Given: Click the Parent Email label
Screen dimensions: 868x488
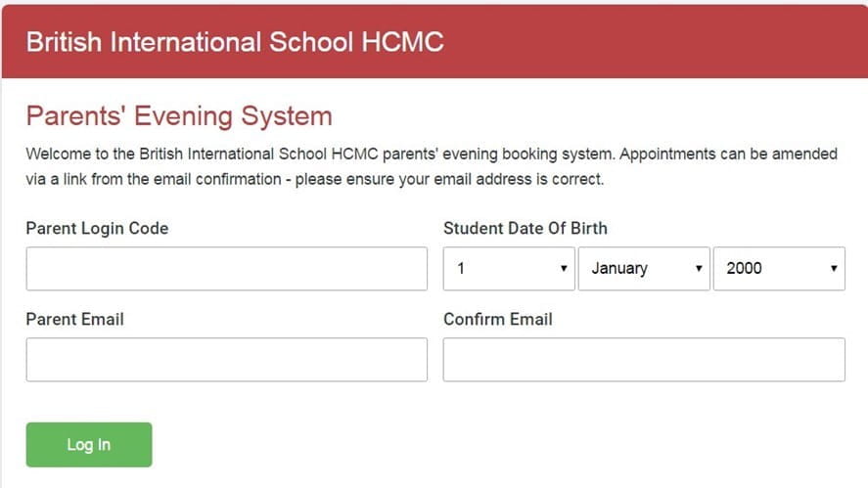Looking at the screenshot, I should pyautogui.click(x=74, y=320).
